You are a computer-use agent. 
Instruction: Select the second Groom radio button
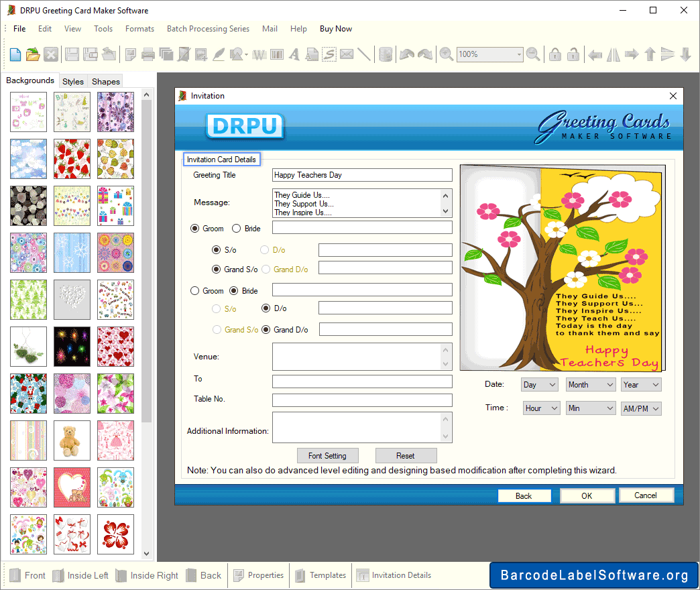(x=194, y=291)
